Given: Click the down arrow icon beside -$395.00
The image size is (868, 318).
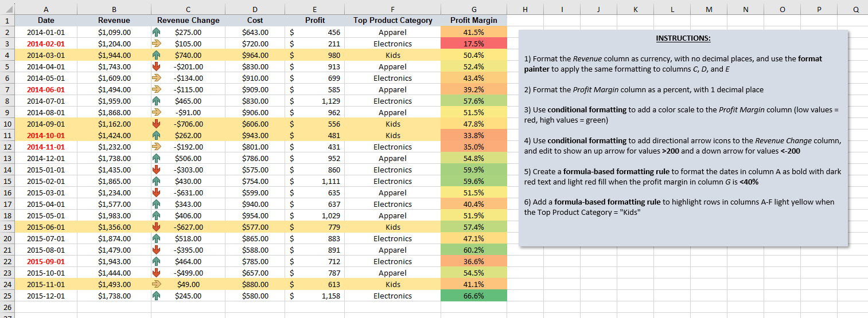Looking at the screenshot, I should click(157, 250).
